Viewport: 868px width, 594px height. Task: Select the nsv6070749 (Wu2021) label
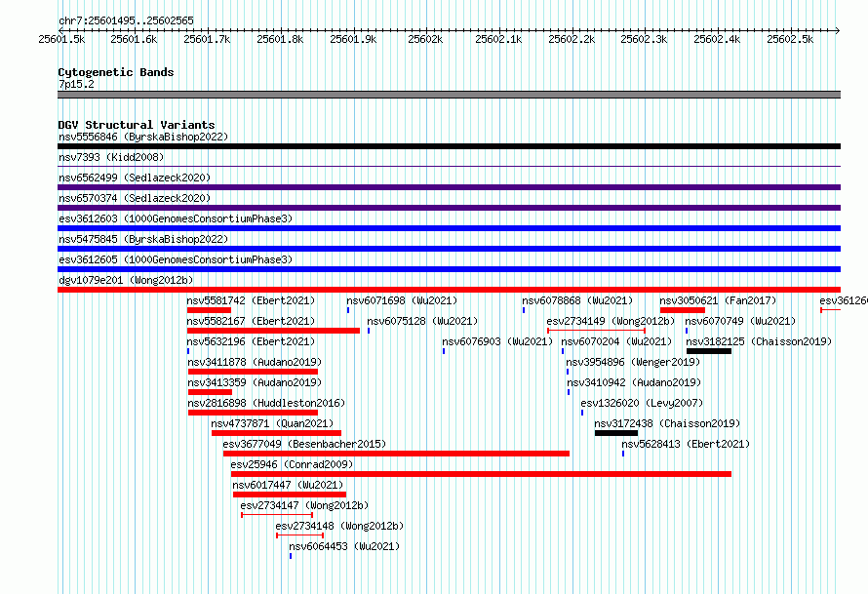coord(740,321)
